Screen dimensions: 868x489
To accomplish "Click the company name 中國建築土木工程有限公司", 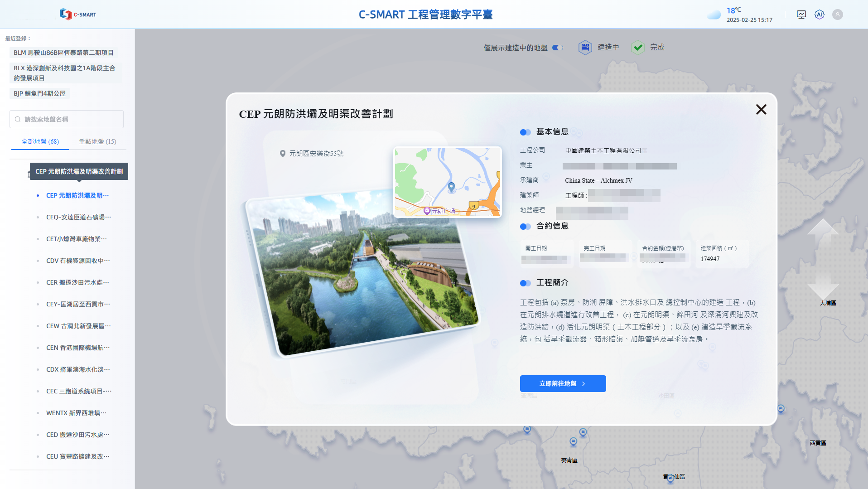I will pos(603,150).
